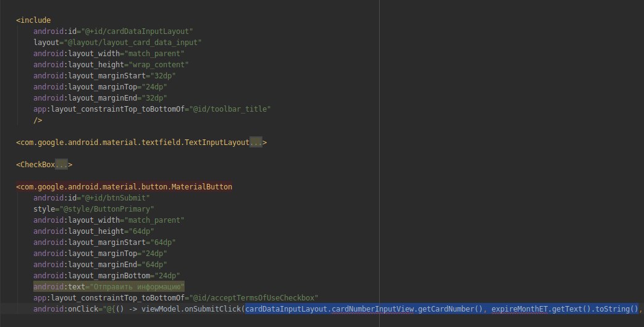Click the layout_marginStart="64dp" line

click(104, 242)
